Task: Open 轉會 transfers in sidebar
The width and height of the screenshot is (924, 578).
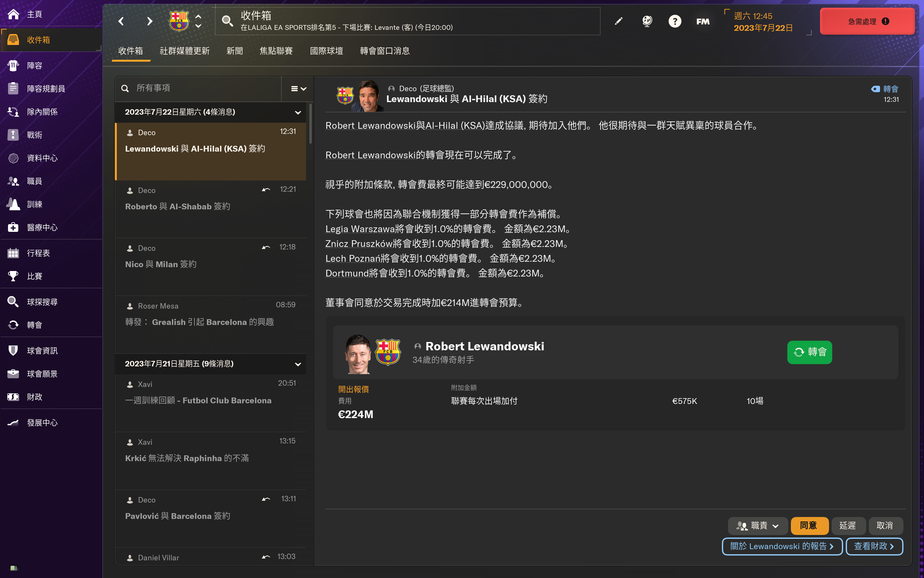Action: tap(51, 325)
